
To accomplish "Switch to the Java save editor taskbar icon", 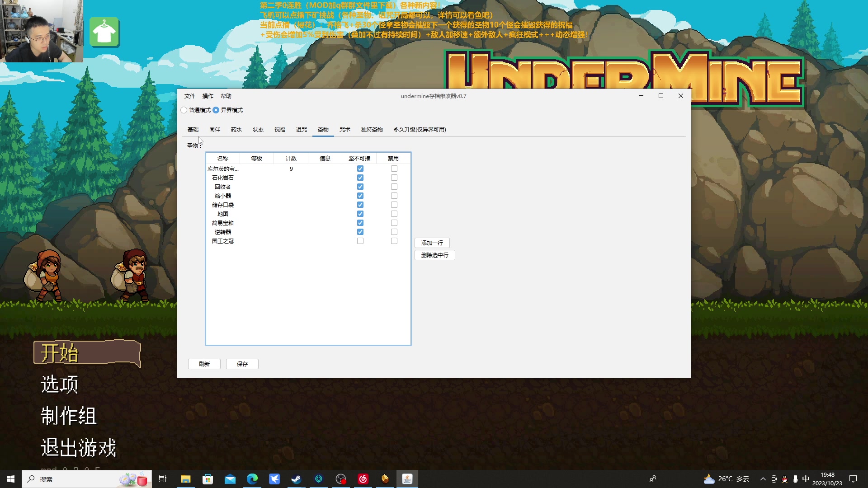I will (x=407, y=479).
